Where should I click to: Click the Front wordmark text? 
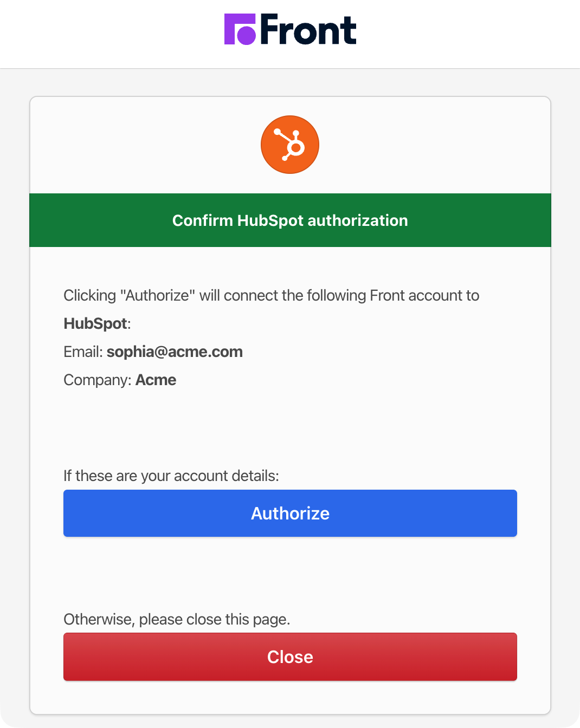(308, 30)
